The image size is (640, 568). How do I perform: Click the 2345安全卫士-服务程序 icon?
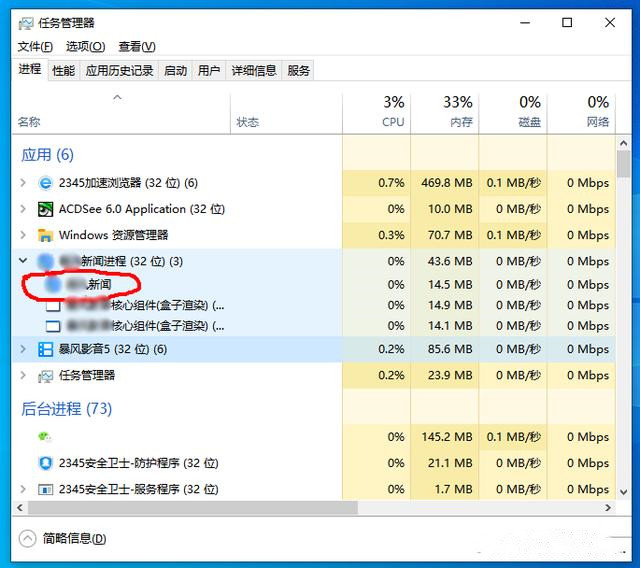coord(45,489)
